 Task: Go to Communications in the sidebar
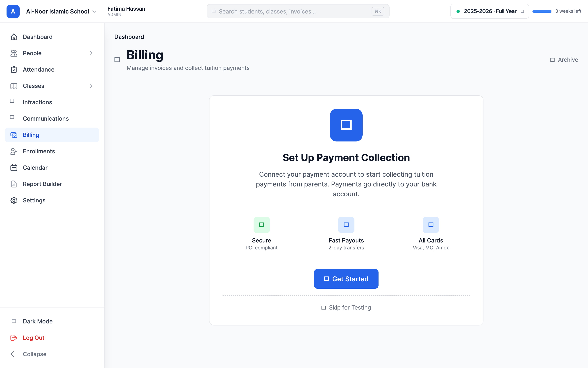[52, 119]
